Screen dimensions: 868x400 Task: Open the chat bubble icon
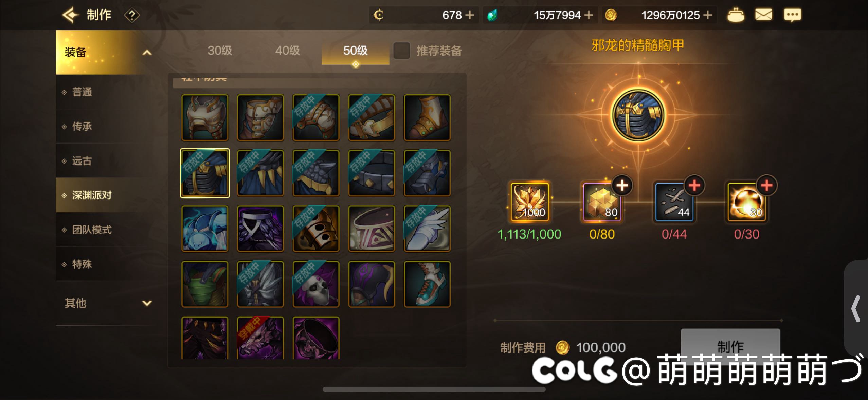(x=792, y=15)
